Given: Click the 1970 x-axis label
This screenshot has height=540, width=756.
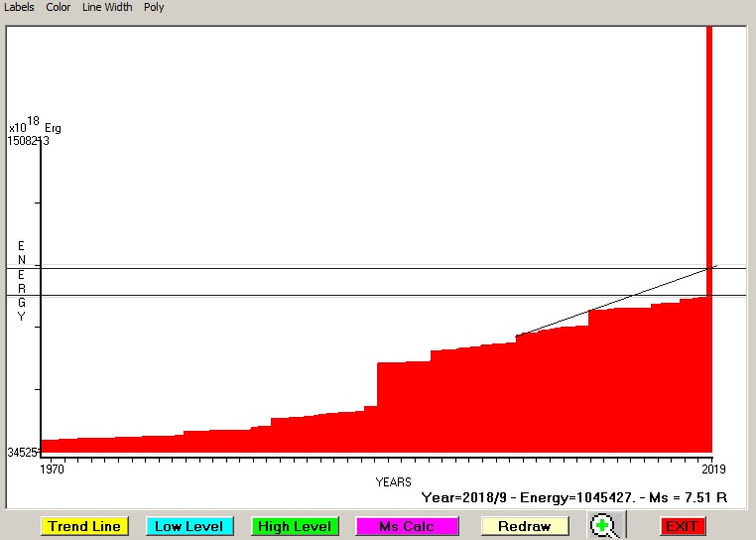Looking at the screenshot, I should [x=53, y=469].
